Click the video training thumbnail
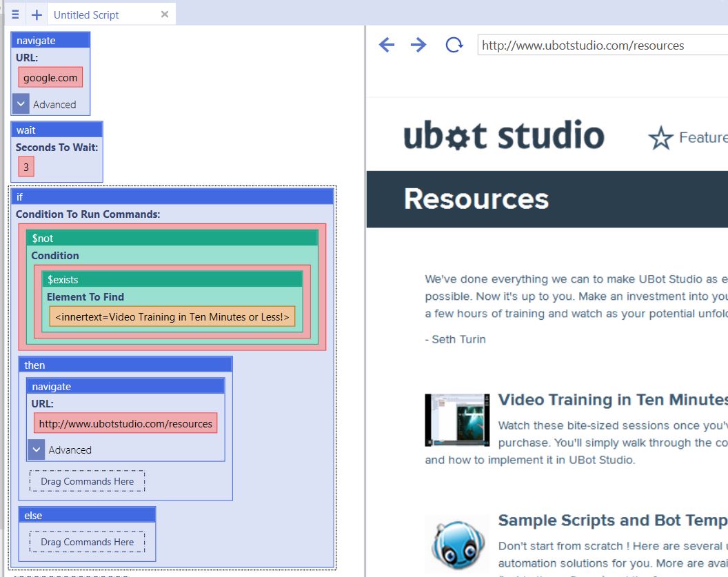The image size is (728, 577). point(457,420)
